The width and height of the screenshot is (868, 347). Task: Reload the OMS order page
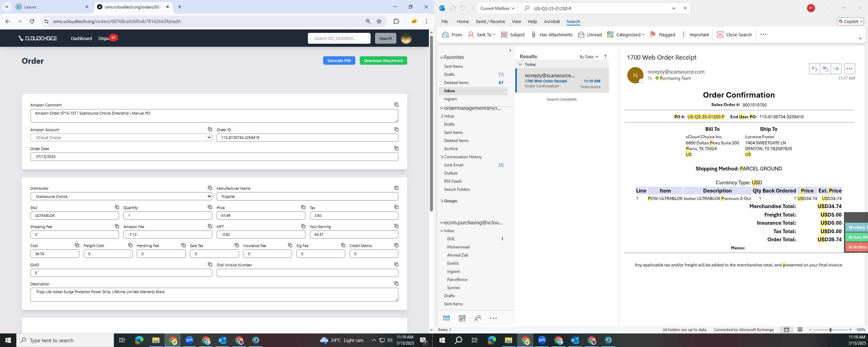pyautogui.click(x=32, y=21)
